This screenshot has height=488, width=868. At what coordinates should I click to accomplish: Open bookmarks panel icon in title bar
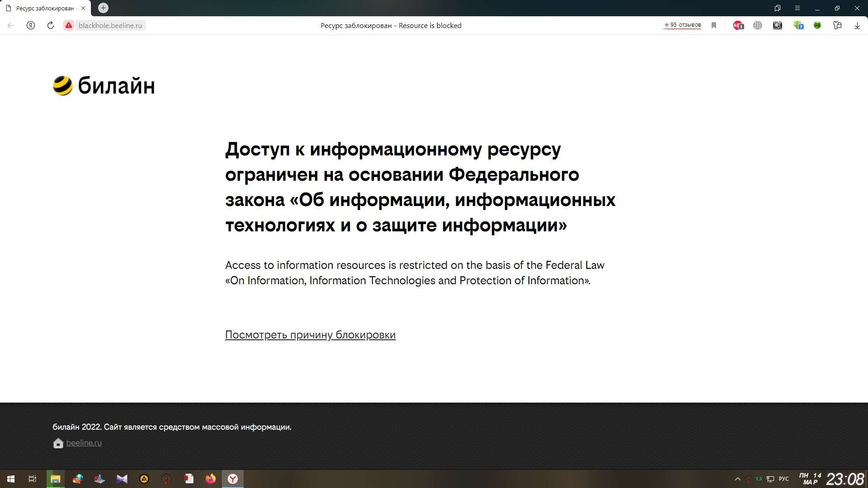(x=778, y=8)
